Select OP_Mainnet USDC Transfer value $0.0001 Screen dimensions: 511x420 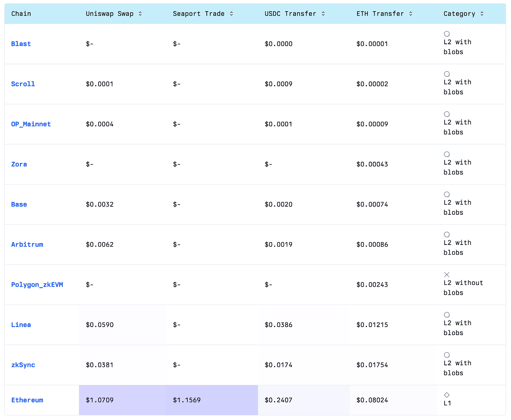pyautogui.click(x=278, y=124)
